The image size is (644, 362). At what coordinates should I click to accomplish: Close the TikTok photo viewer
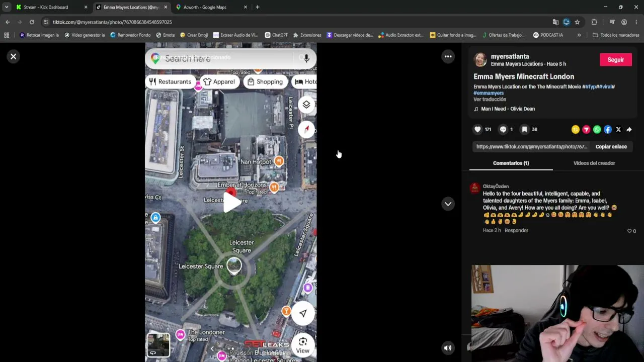tap(14, 56)
